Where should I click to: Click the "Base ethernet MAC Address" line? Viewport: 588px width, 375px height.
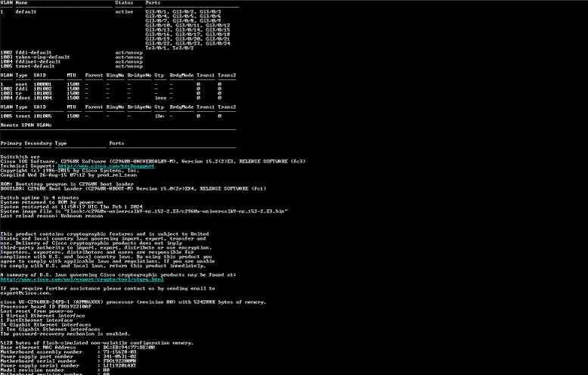78,347
